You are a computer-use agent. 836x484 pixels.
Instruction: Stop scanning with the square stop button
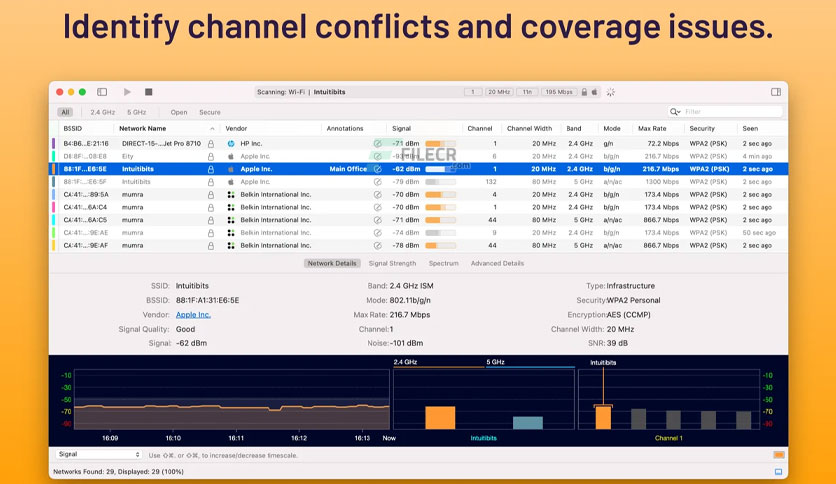(x=149, y=92)
